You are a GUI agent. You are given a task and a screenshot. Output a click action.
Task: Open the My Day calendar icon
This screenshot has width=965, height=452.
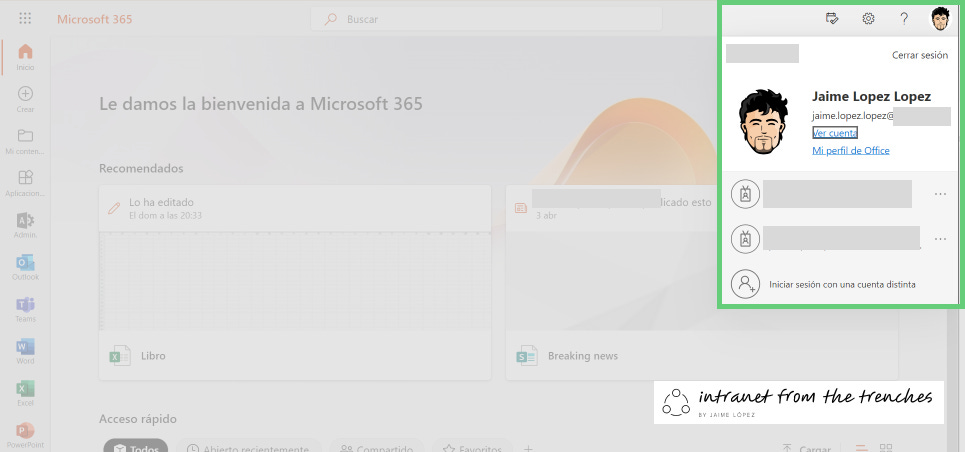(x=832, y=18)
